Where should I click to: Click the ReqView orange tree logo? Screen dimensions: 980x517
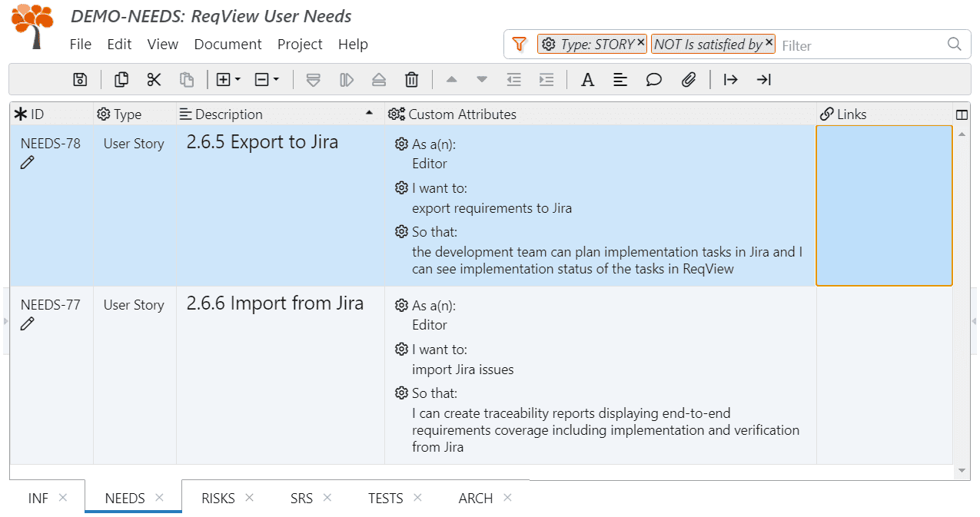(33, 27)
